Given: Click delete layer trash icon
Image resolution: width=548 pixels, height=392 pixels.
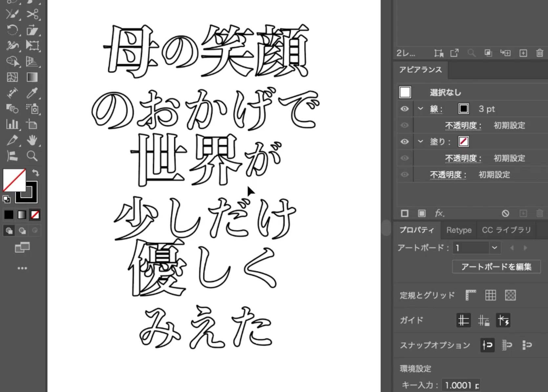Looking at the screenshot, I should tap(540, 53).
